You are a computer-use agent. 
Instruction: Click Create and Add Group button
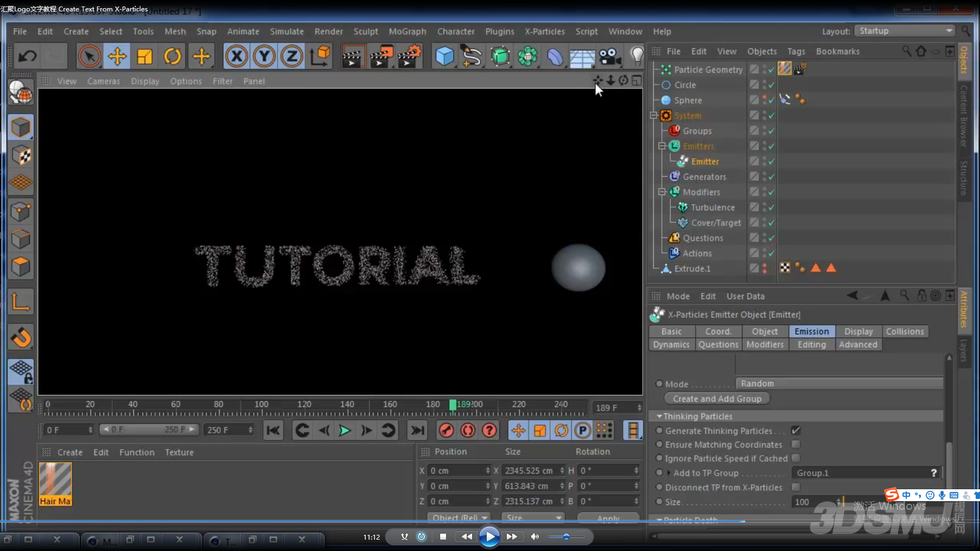coord(717,398)
